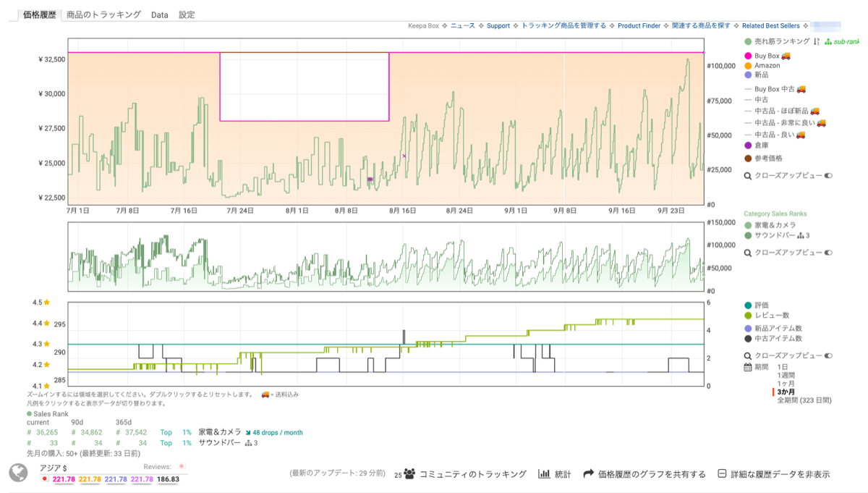This screenshot has width=868, height=493.
Task: Click the community tracking people icon
Action: [x=410, y=474]
